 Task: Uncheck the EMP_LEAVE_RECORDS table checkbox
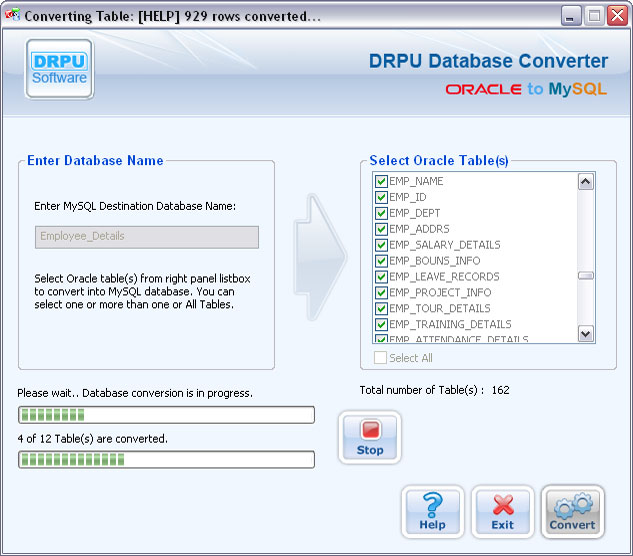(x=381, y=277)
